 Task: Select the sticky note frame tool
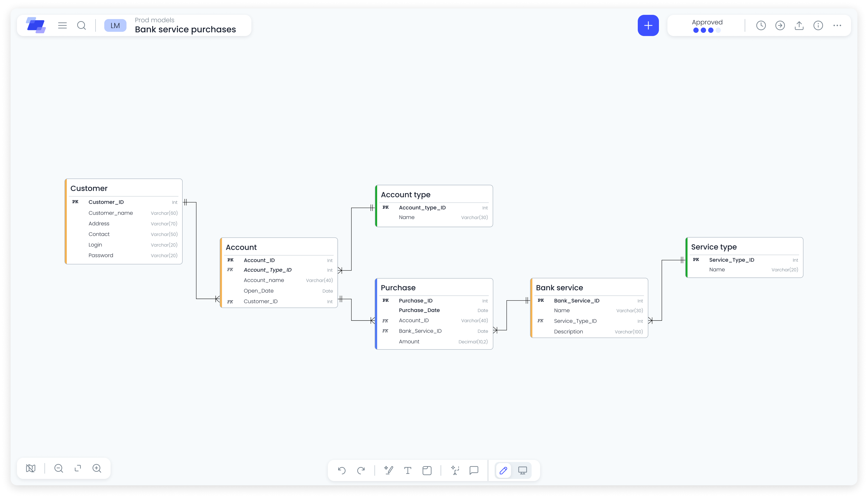pos(427,470)
